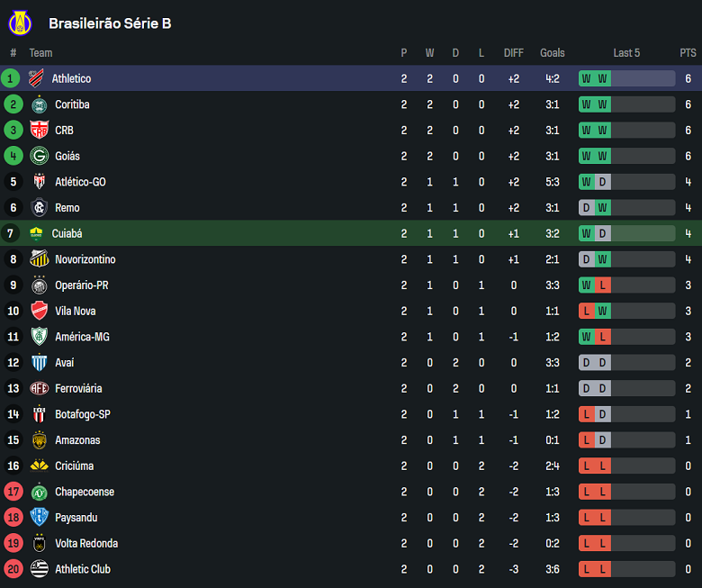Click the Brasileirão Série B league logo

click(18, 23)
